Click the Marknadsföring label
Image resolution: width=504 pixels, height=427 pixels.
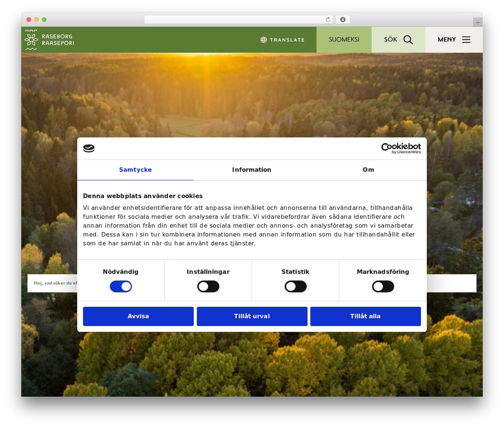click(x=383, y=272)
